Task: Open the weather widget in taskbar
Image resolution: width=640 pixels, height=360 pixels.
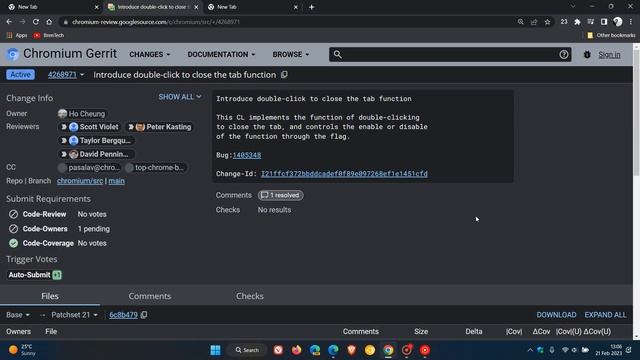Action: [22, 350]
